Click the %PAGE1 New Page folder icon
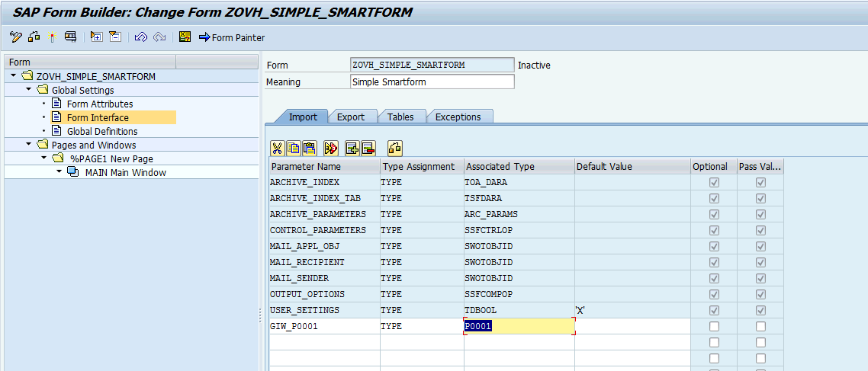The height and width of the screenshot is (371, 868). [59, 158]
